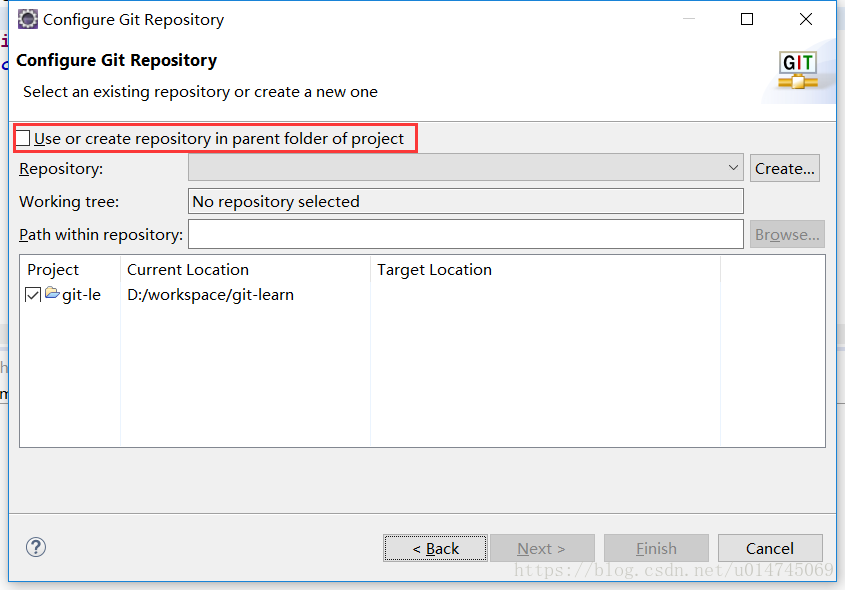
Task: Click the Current Location column header
Action: point(246,269)
